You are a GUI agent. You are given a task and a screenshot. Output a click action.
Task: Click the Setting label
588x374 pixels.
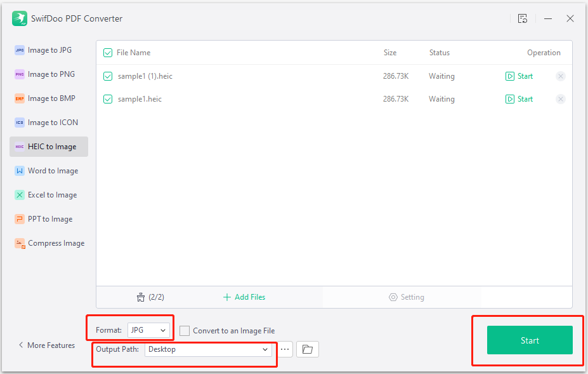click(x=412, y=297)
